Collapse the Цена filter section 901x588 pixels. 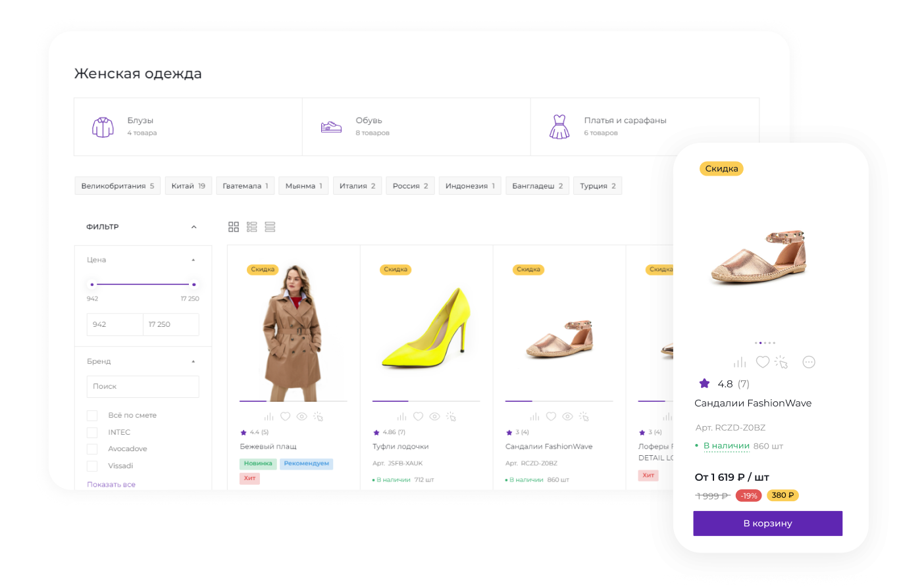(x=193, y=260)
